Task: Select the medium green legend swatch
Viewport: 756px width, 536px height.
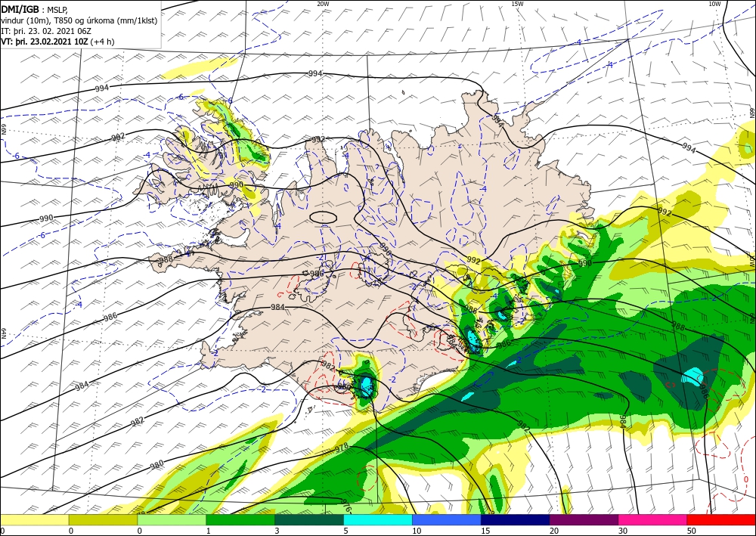Action: 240,520
